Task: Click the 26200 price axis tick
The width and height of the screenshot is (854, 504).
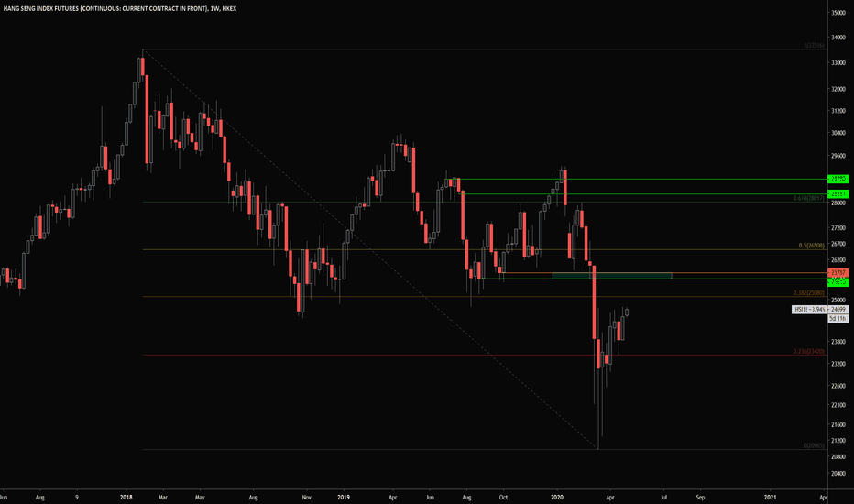Action: pyautogui.click(x=838, y=260)
